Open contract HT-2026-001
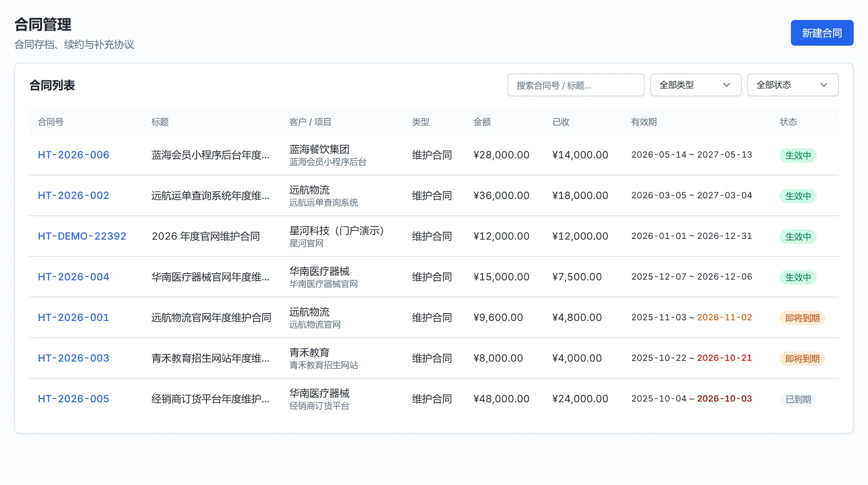 click(x=74, y=318)
